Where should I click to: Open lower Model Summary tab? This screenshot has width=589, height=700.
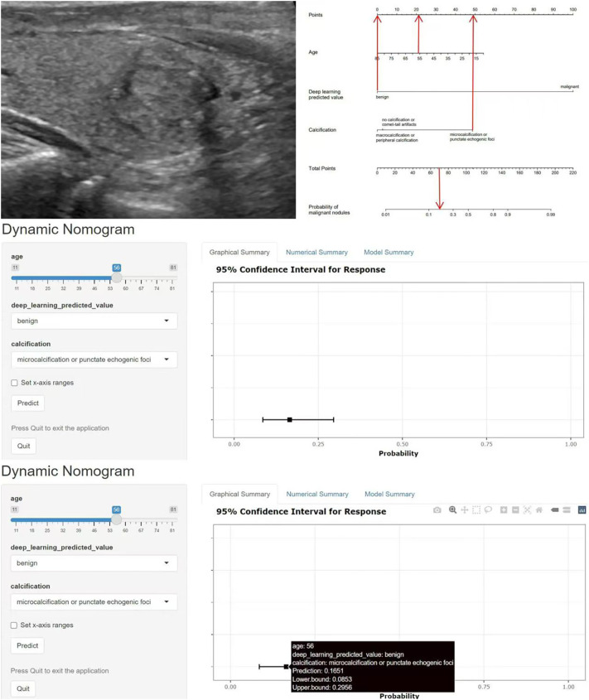(389, 495)
